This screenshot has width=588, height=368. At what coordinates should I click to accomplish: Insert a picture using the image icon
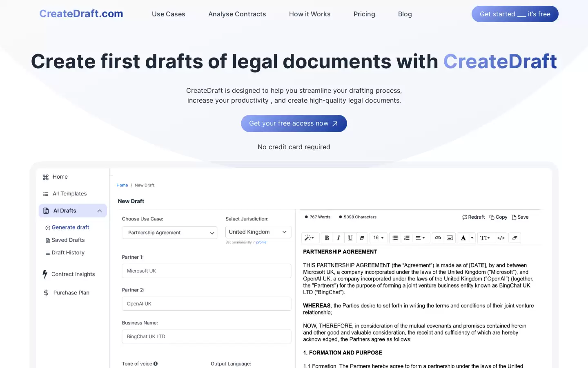coord(450,238)
